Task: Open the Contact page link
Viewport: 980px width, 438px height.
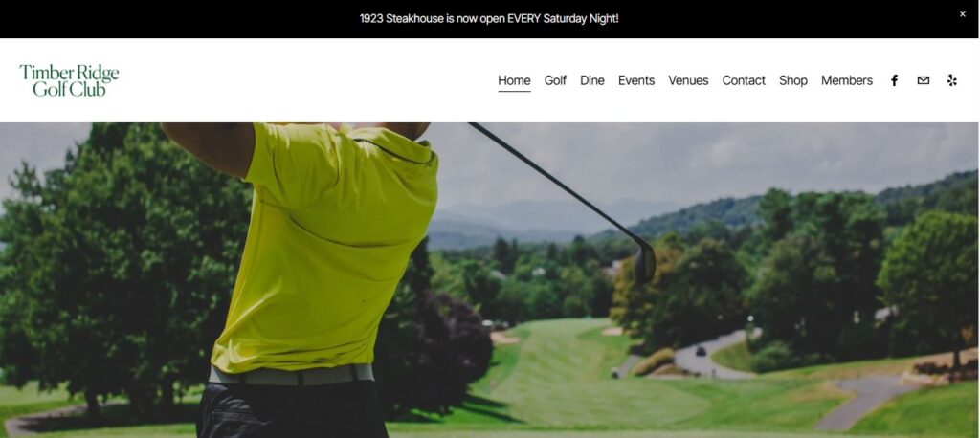Action: [744, 80]
